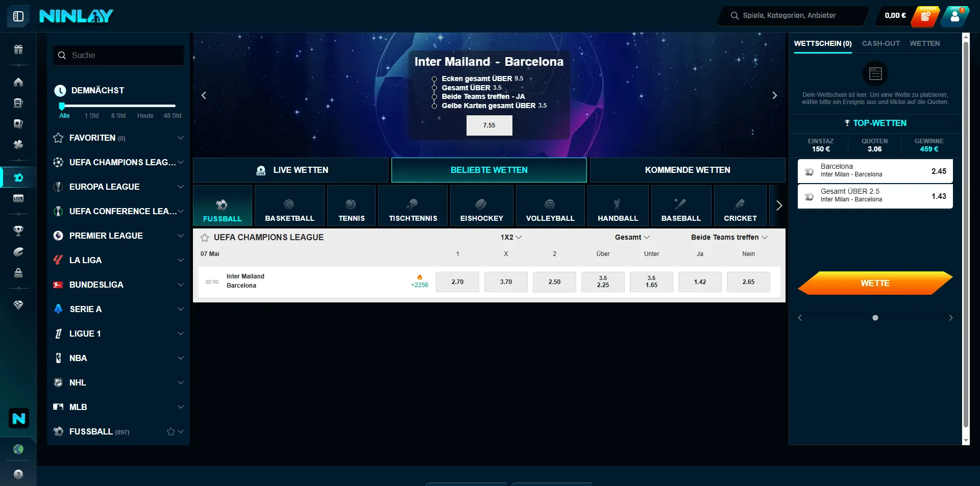Favorite the UEFA Champions League star
Screen dimensions: 980x486
(205, 238)
